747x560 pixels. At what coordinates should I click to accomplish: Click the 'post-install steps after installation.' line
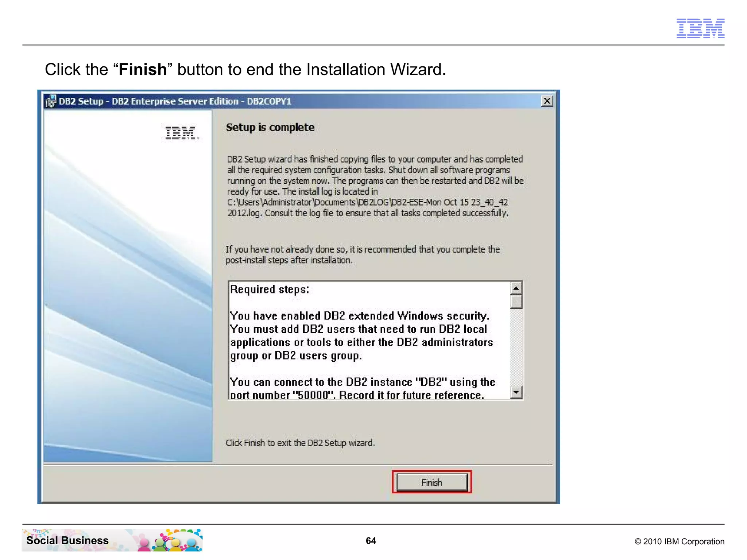point(289,260)
